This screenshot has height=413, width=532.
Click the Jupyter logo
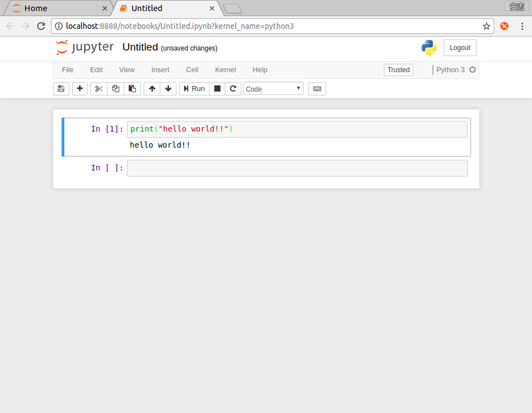[85, 47]
